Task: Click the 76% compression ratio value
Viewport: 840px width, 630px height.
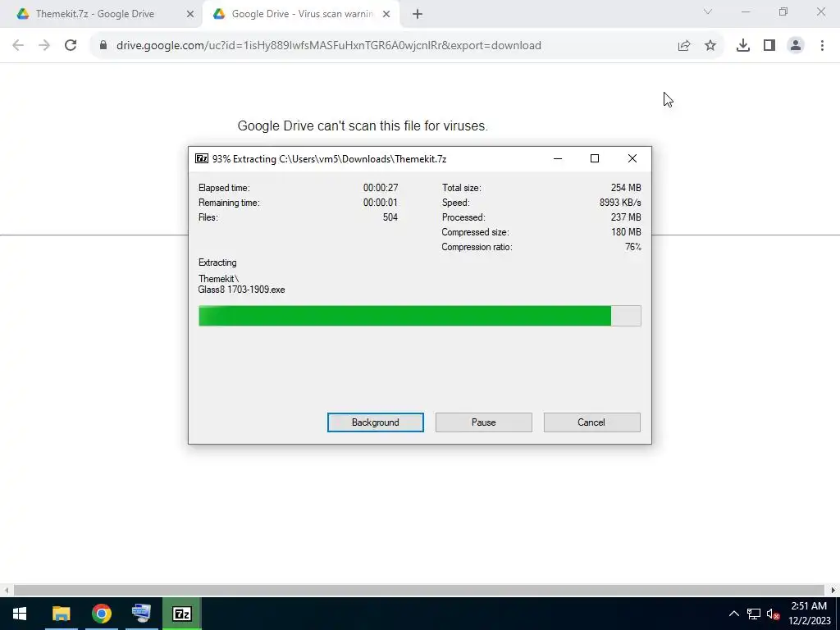Action: point(632,247)
